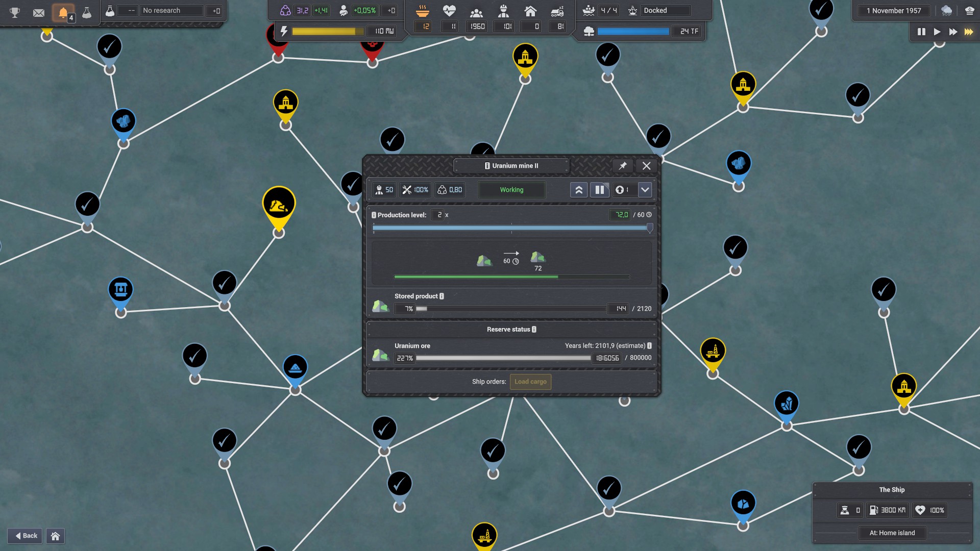Click the production level slider handle

(650, 228)
